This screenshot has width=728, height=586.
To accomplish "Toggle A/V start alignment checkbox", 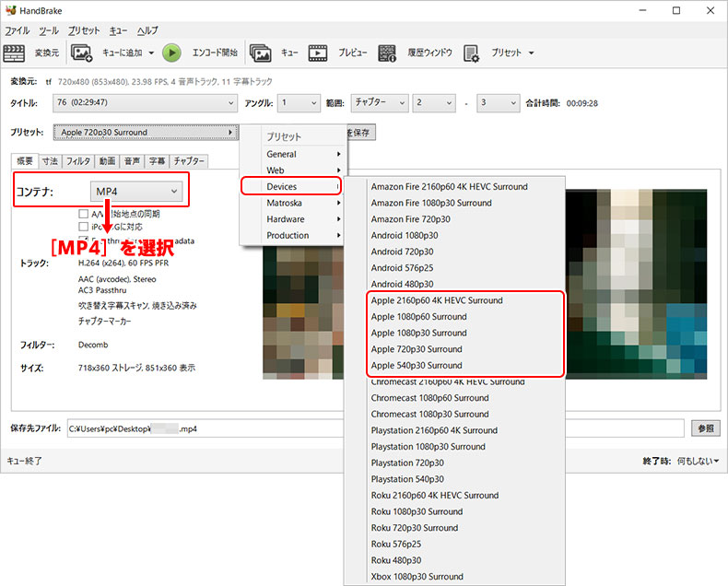I will click(83, 214).
